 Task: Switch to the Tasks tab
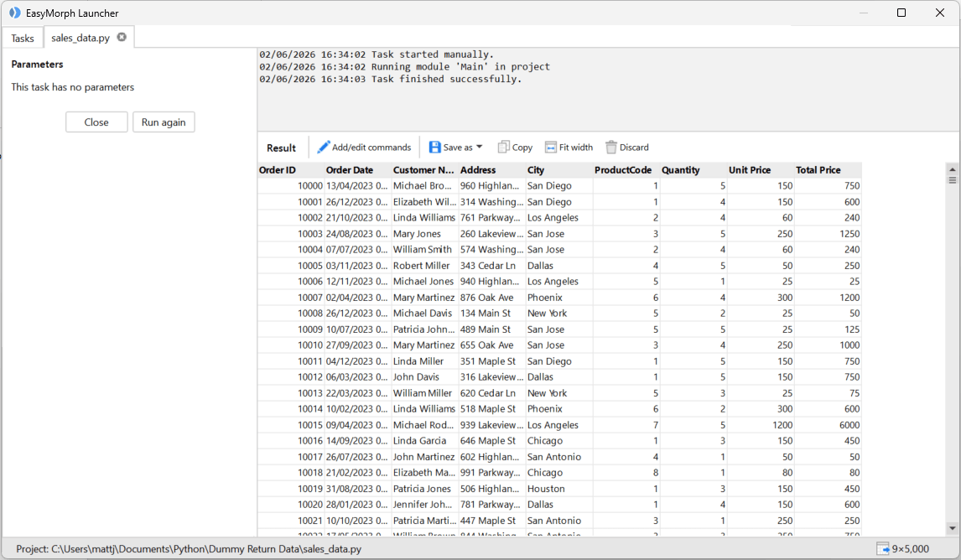[23, 38]
